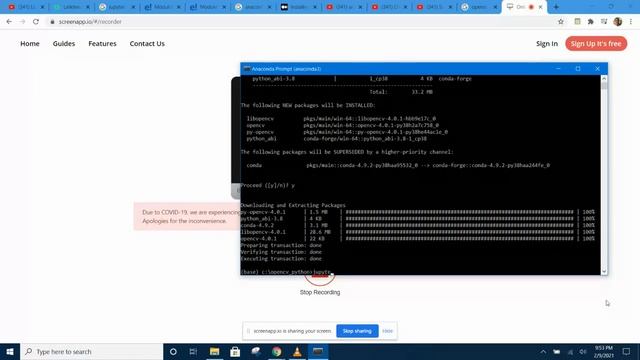Open the volume control in the system tray
Viewport: 640px width, 360px height.
583,351
